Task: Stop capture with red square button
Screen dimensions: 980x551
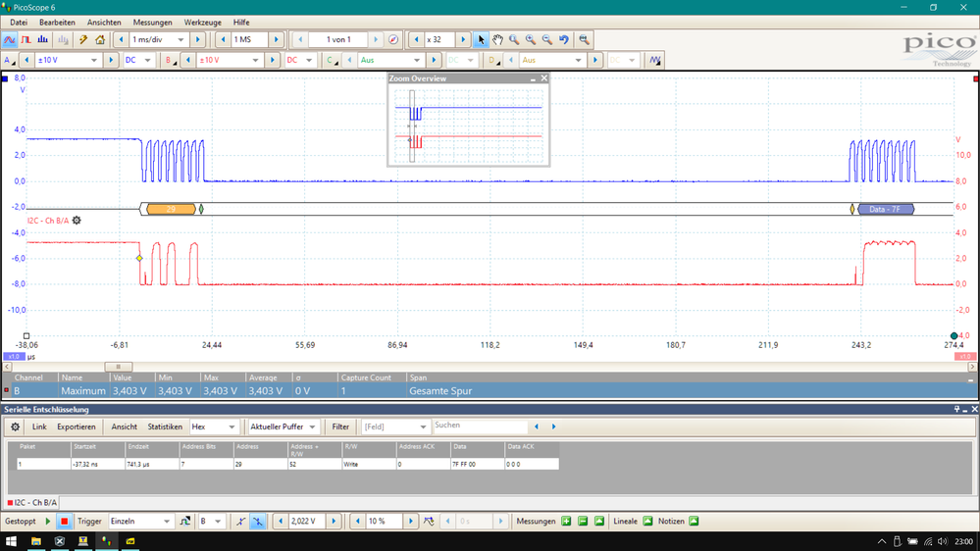Action: (64, 522)
